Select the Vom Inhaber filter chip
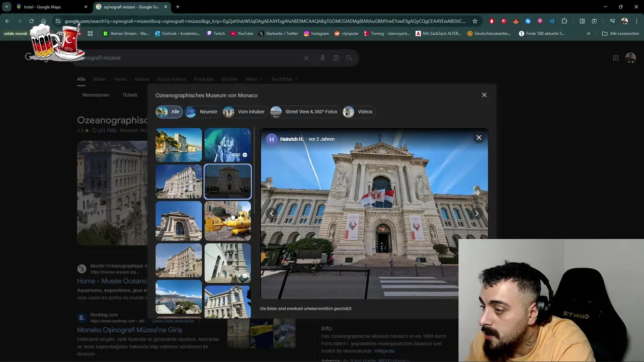Viewport: 644px width, 362px height. 245,112
